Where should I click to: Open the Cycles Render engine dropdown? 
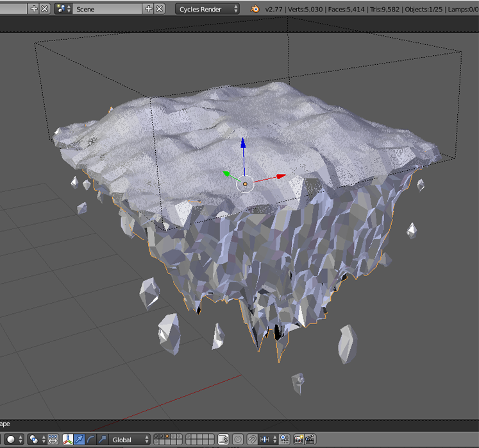point(207,9)
